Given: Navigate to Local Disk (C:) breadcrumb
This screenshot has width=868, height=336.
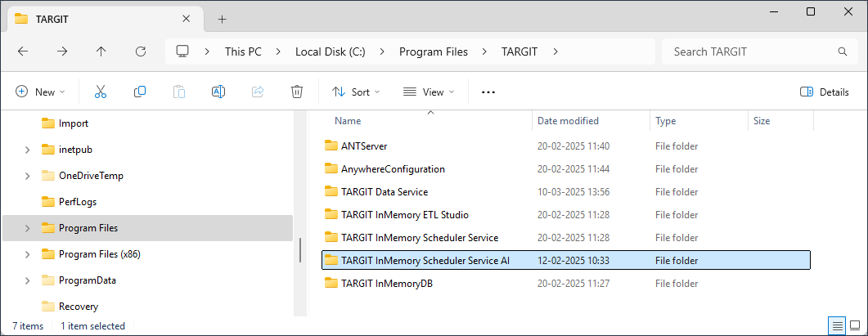Looking at the screenshot, I should pos(330,52).
